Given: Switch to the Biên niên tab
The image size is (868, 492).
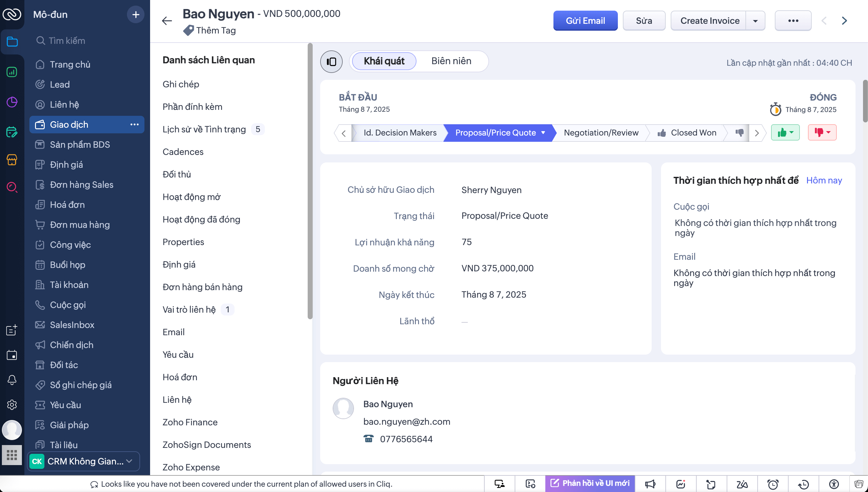Looking at the screenshot, I should pyautogui.click(x=451, y=61).
